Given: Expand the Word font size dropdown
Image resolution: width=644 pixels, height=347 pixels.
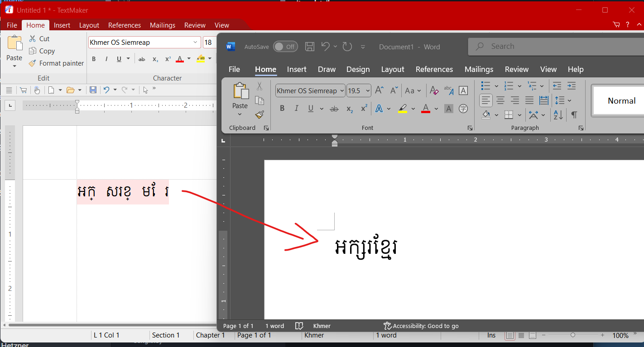Looking at the screenshot, I should pyautogui.click(x=368, y=90).
